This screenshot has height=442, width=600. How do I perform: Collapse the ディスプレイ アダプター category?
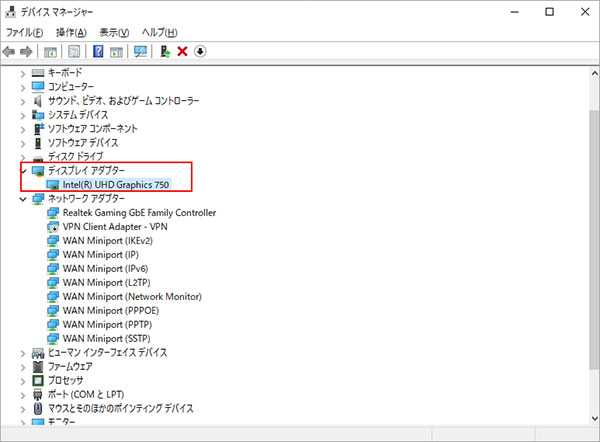click(24, 171)
